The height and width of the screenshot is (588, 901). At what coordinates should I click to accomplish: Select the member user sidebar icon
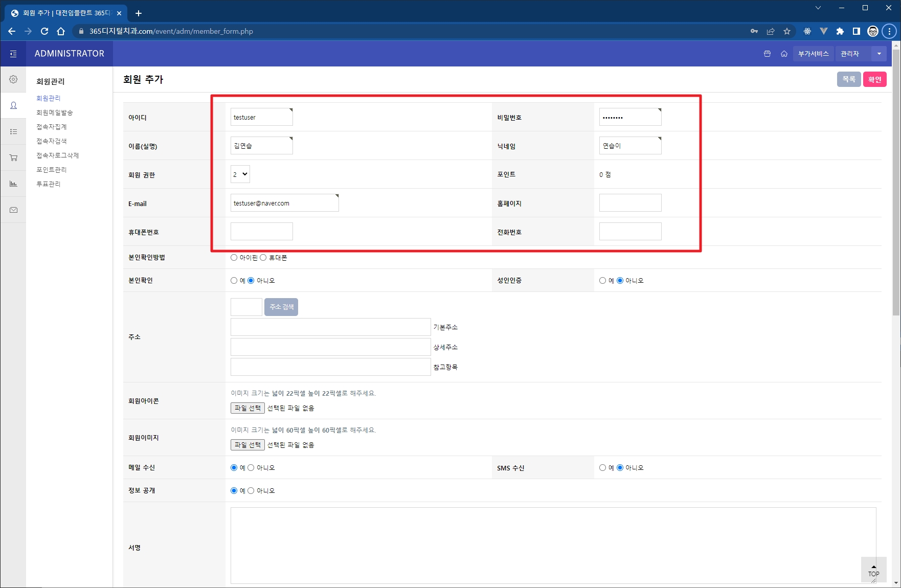13,105
